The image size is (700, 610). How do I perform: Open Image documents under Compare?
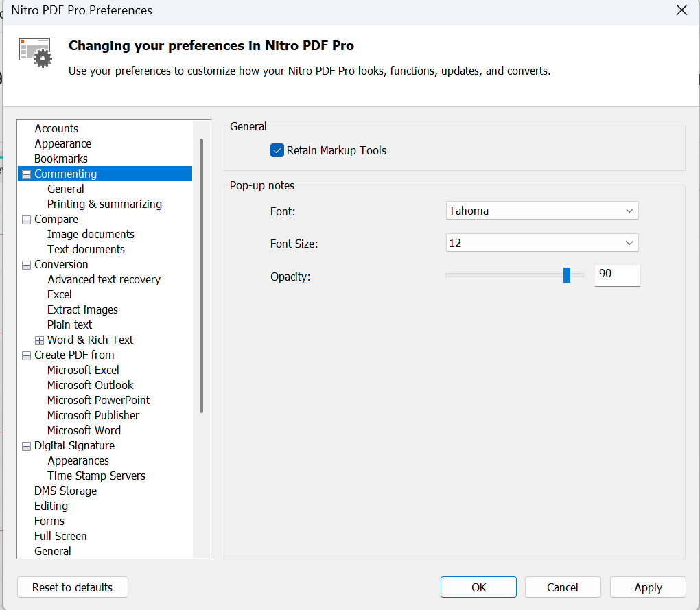(91, 234)
